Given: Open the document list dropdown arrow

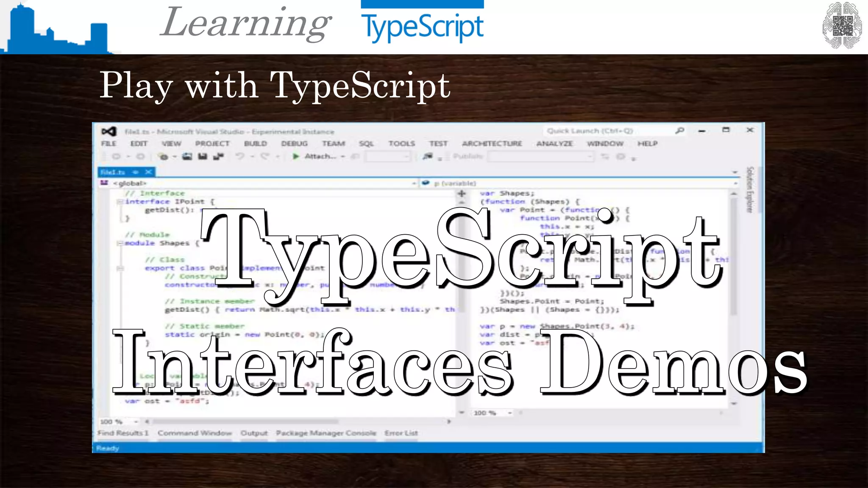Looking at the screenshot, I should click(735, 172).
